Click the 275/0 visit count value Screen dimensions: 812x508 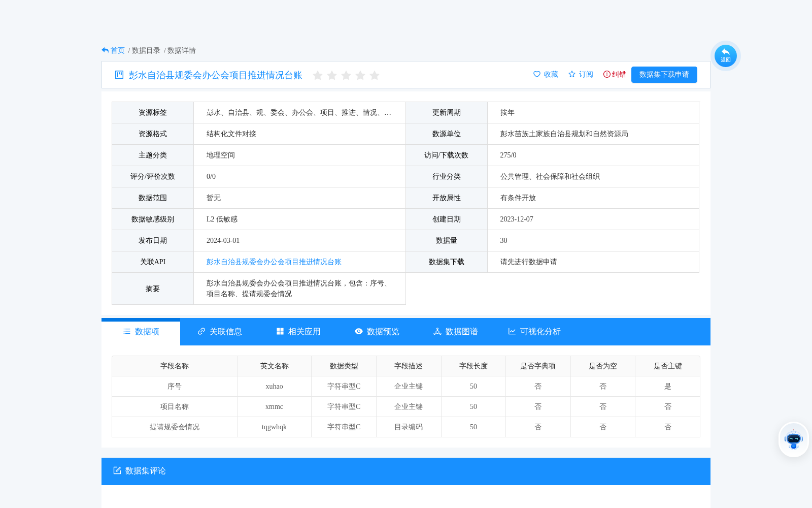point(509,155)
